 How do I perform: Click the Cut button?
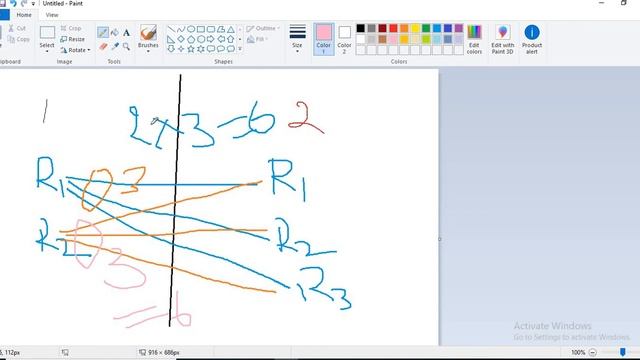click(17, 28)
